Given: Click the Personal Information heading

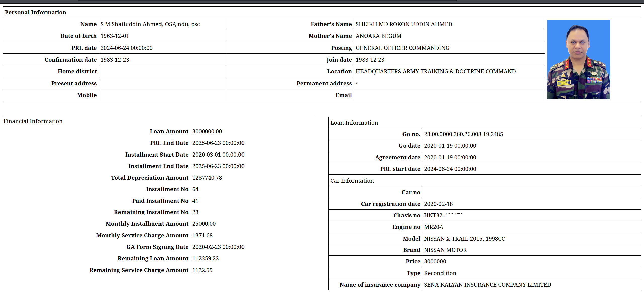Looking at the screenshot, I should pos(35,12).
